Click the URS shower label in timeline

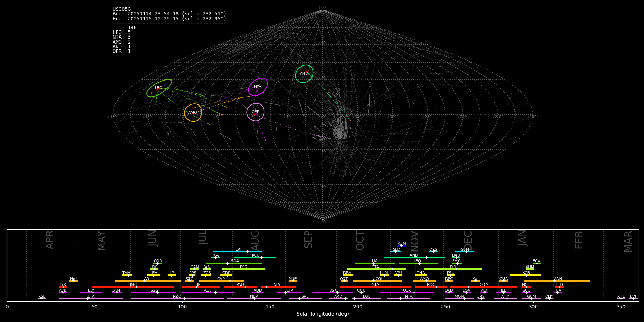480,297
